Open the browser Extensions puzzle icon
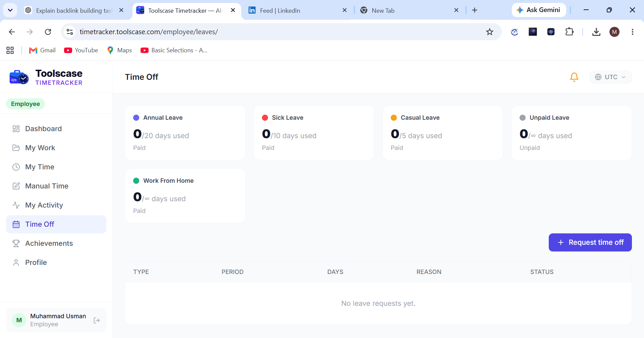 pyautogui.click(x=569, y=32)
